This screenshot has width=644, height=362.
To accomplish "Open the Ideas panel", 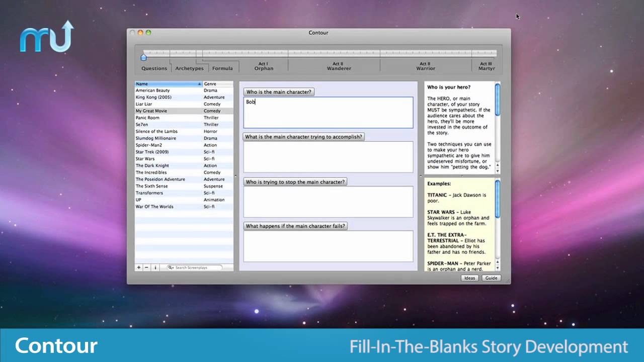I will tap(469, 278).
